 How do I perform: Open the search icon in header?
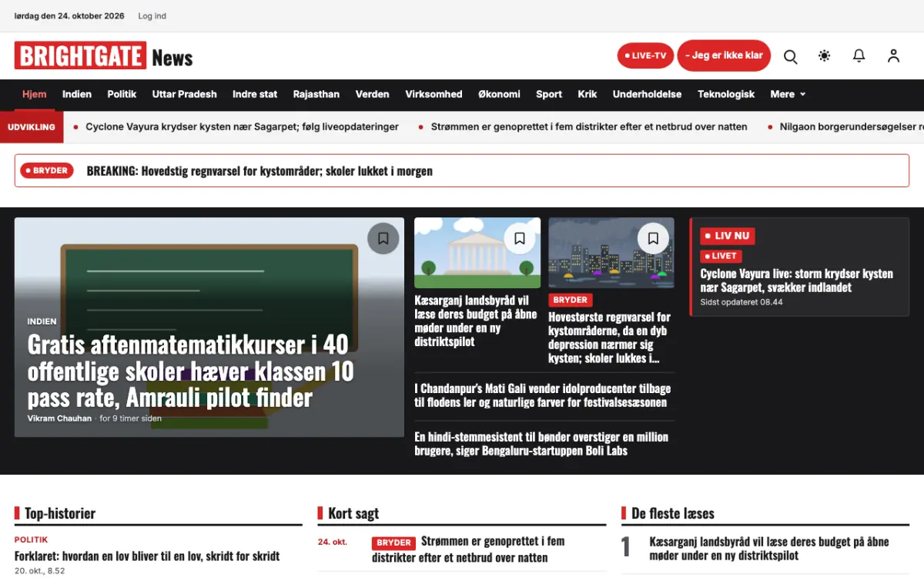pyautogui.click(x=790, y=56)
